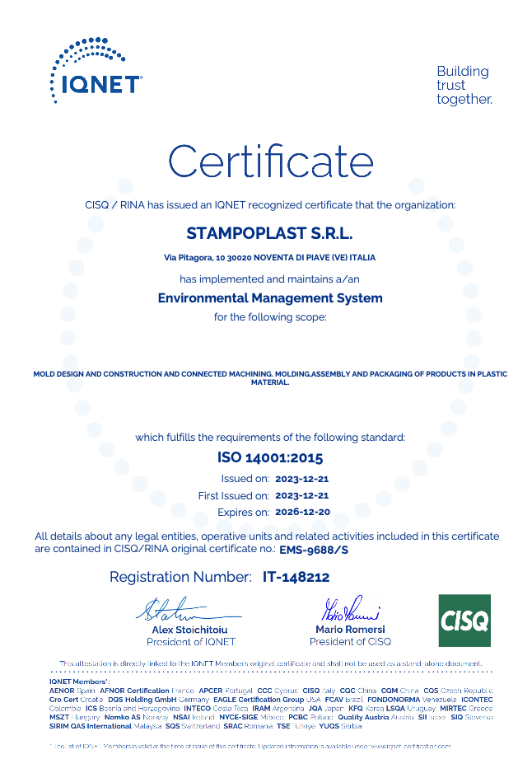This screenshot has height=773, width=532.
Task: Click 'has implemented and maintains a/an' line
Action: point(269,279)
